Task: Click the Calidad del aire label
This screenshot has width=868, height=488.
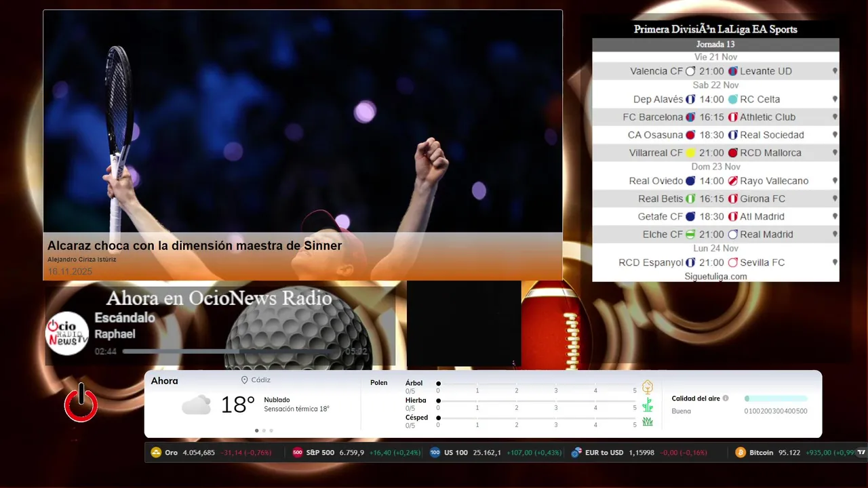Action: [x=696, y=399]
